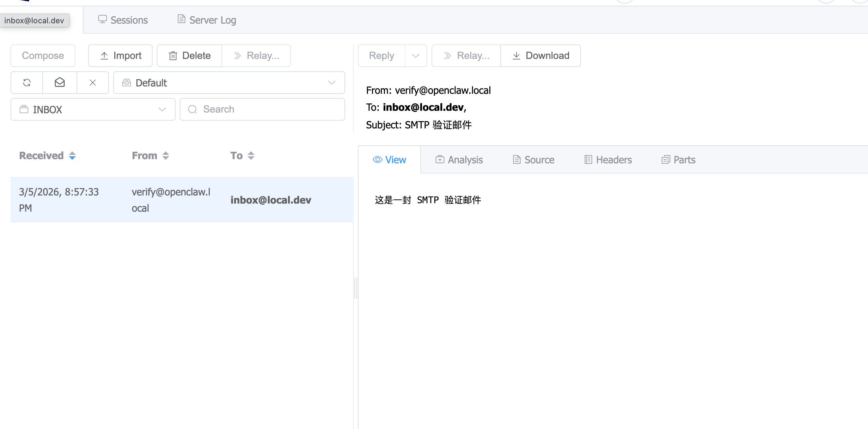868x429 pixels.
Task: Open the Headers tab
Action: tap(608, 160)
